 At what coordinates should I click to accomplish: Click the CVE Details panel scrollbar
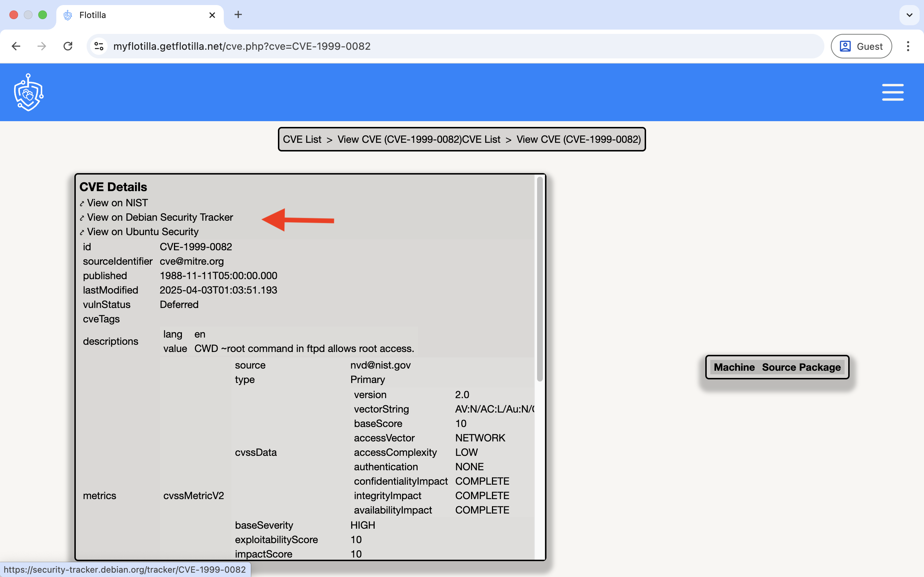coord(540,278)
